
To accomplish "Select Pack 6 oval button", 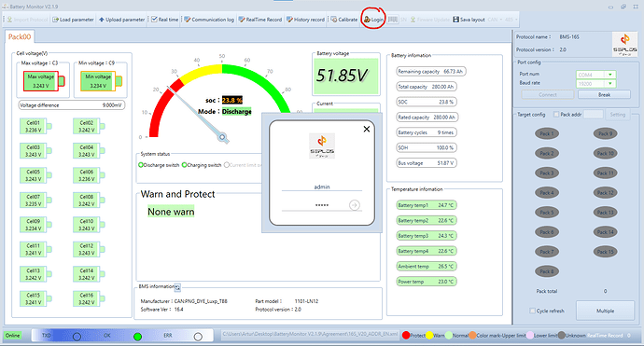I will coord(547,232).
